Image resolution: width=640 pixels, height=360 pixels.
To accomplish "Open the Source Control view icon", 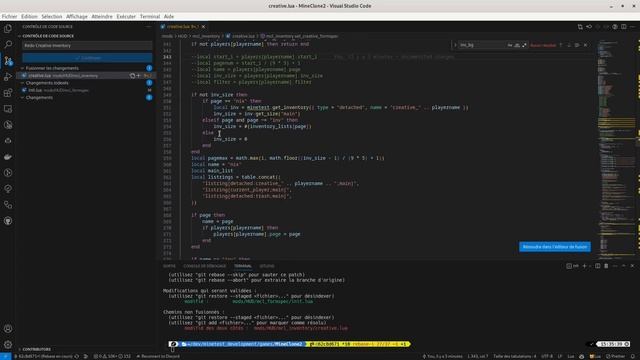I will (x=8, y=61).
